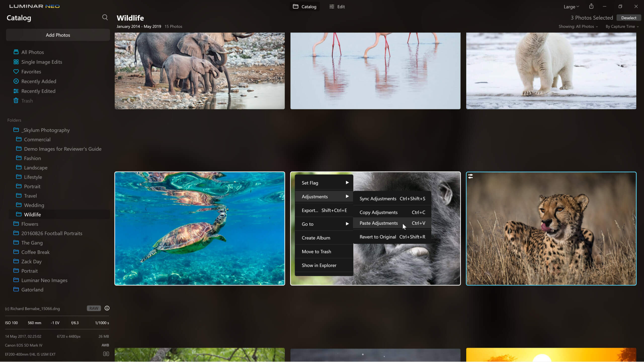Open the Showing: All Photos filter dropdown
Image resolution: width=644 pixels, height=362 pixels.
coord(578,26)
